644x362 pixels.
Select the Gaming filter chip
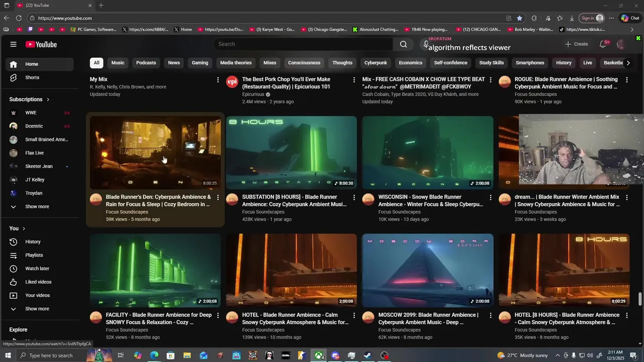pos(200,63)
